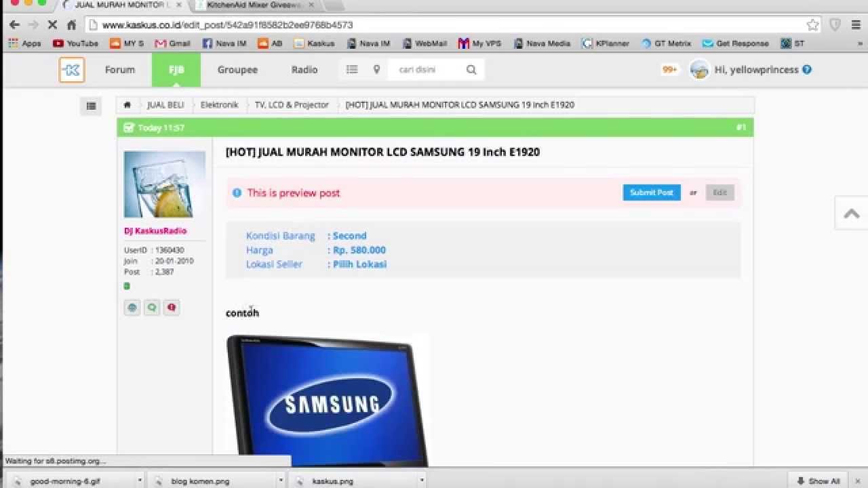Image resolution: width=868 pixels, height=488 pixels.
Task: Open the WebMail bookmark
Action: click(x=425, y=43)
